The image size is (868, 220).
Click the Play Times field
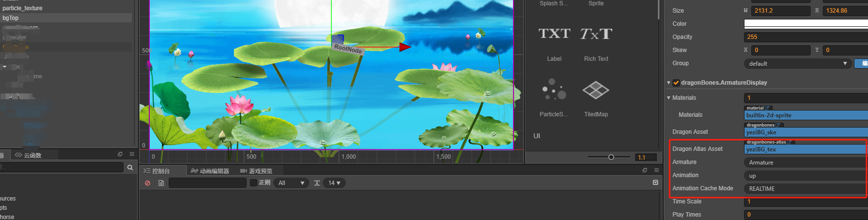(806, 215)
